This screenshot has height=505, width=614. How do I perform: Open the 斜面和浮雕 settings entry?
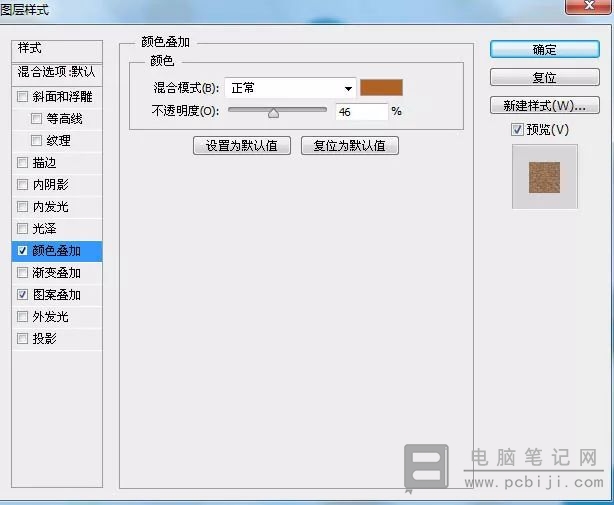tap(63, 97)
